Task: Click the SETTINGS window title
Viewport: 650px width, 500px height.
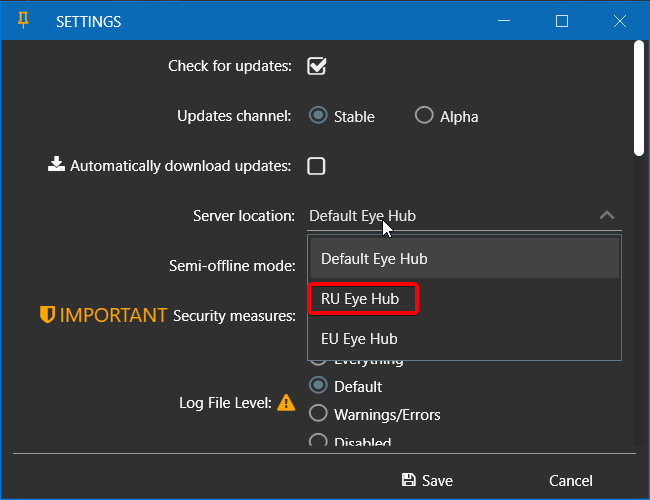Action: [89, 22]
